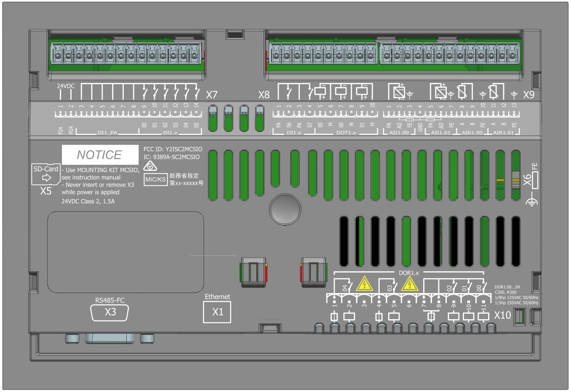Click the FCC ID: Y2ISC2MCSIO text
The image size is (571, 392).
pyautogui.click(x=173, y=149)
